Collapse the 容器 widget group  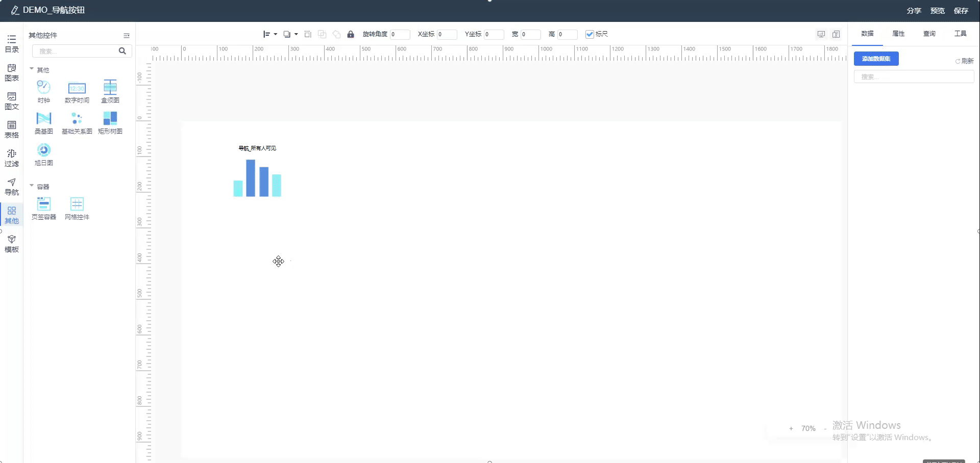(32, 186)
